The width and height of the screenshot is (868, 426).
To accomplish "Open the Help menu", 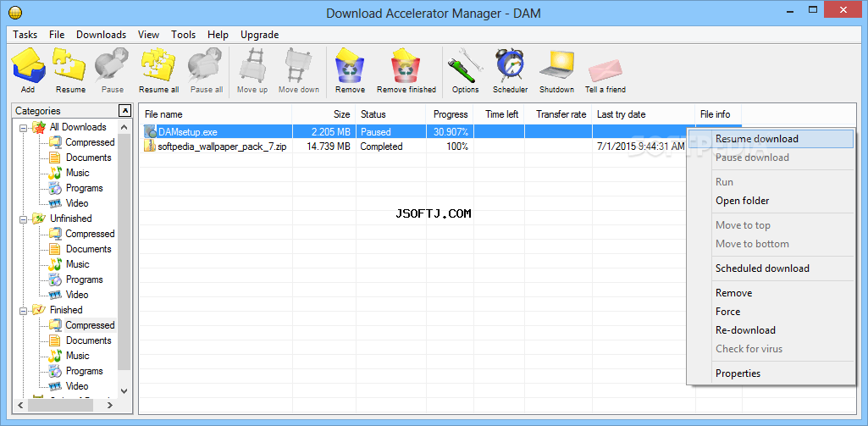I will [x=218, y=35].
